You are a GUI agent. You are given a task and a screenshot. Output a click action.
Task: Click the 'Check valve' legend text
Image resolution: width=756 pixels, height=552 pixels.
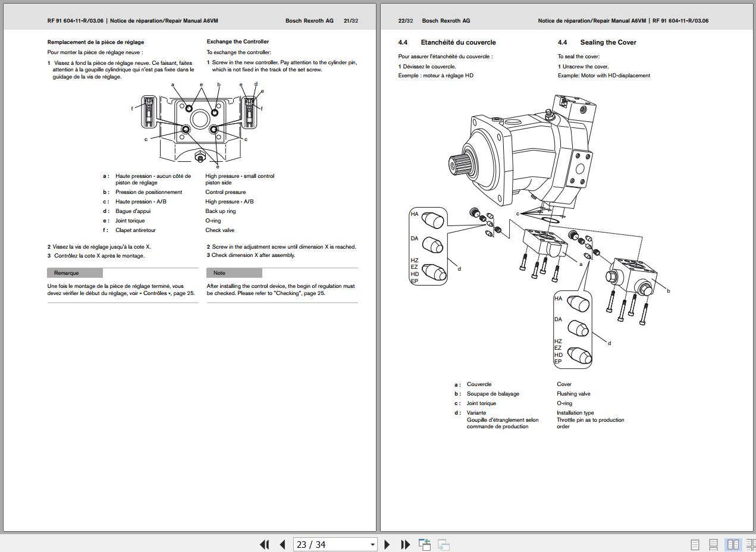(x=220, y=230)
